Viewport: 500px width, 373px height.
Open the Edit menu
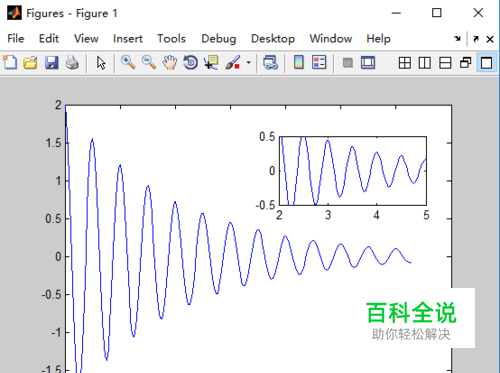[49, 39]
